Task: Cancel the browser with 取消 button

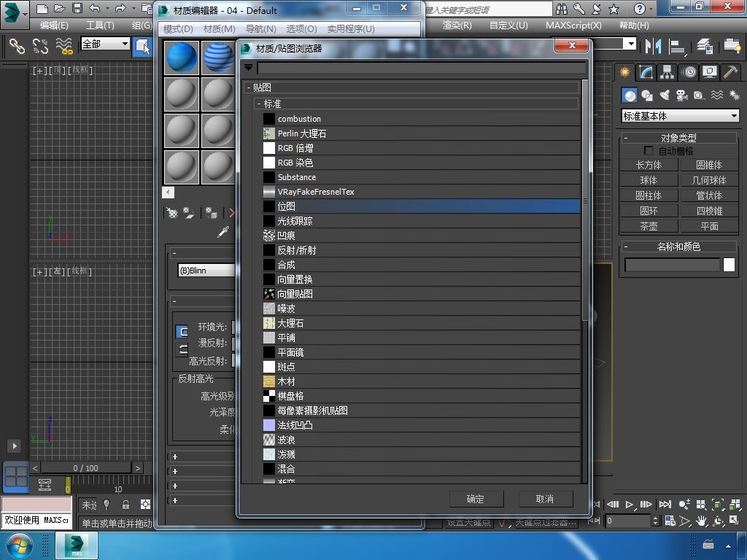Action: click(546, 499)
